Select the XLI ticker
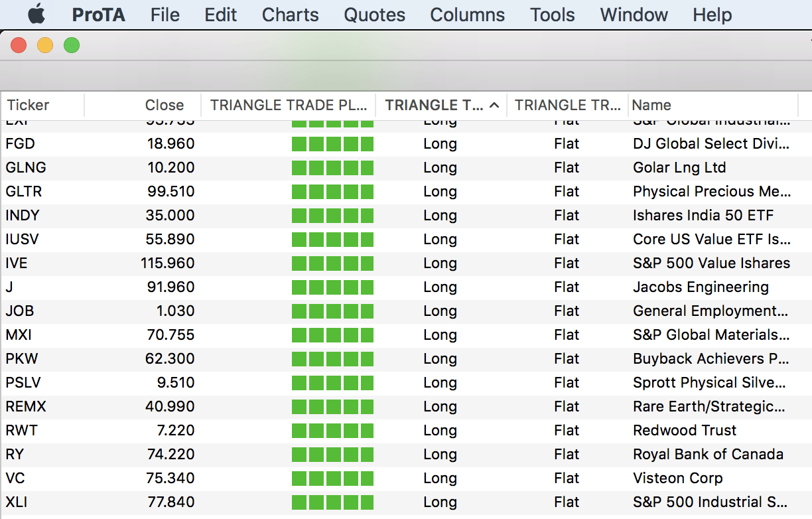Viewport: 812px width, 519px height. pyautogui.click(x=17, y=502)
